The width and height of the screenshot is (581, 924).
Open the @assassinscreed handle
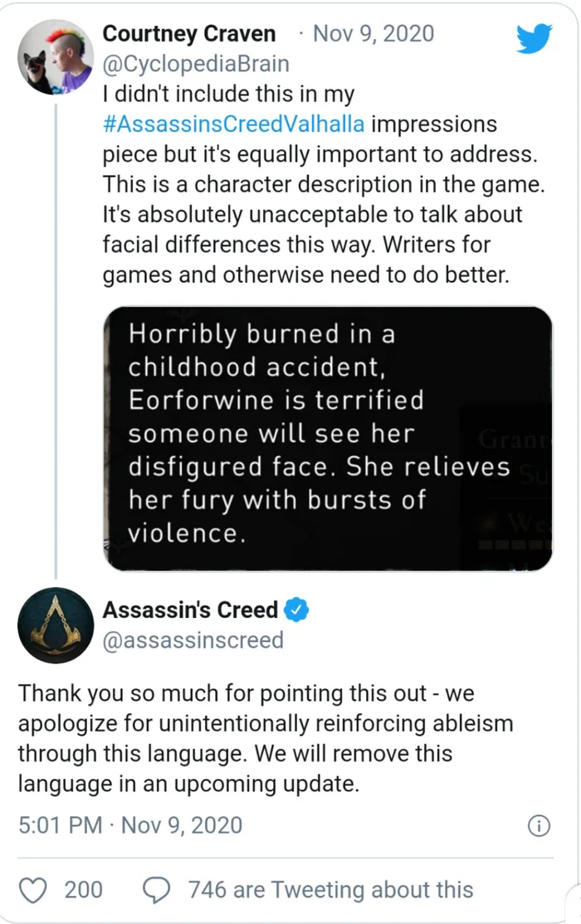pos(193,640)
